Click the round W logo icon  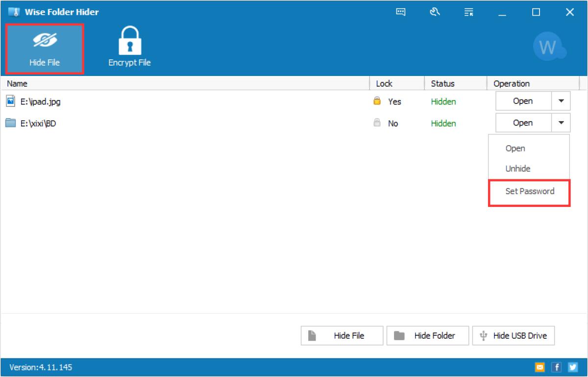coord(548,48)
